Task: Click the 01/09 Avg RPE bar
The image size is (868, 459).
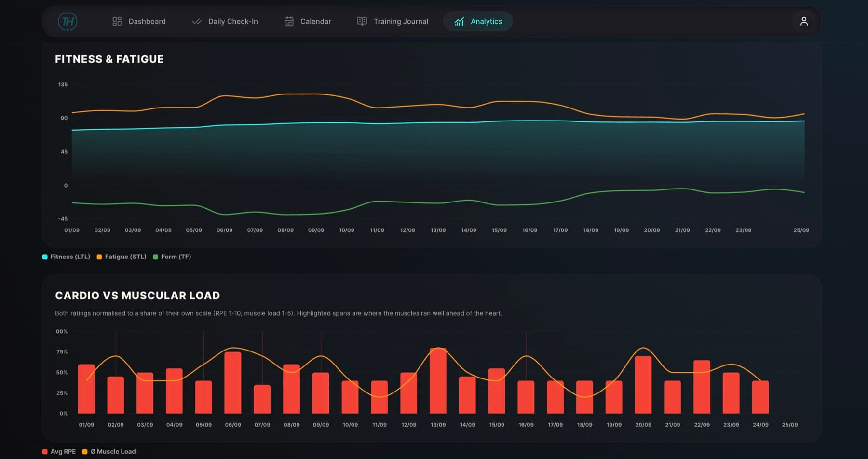Action: tap(86, 389)
